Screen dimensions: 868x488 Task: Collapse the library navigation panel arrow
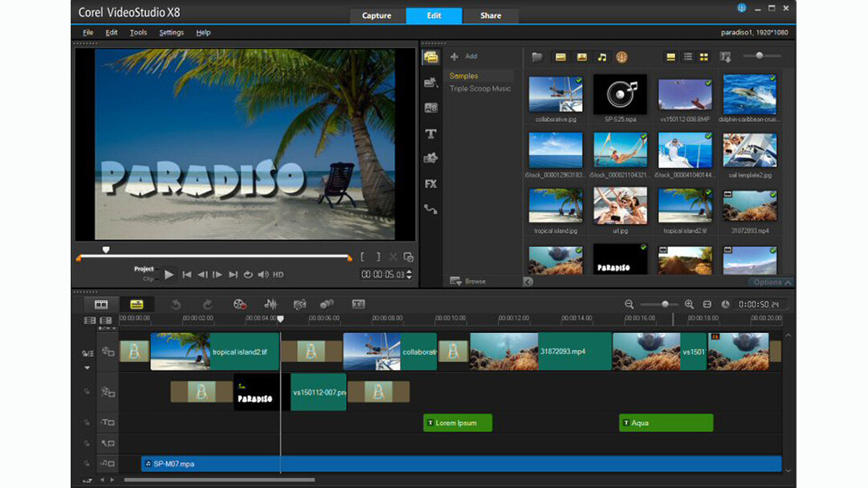(528, 282)
